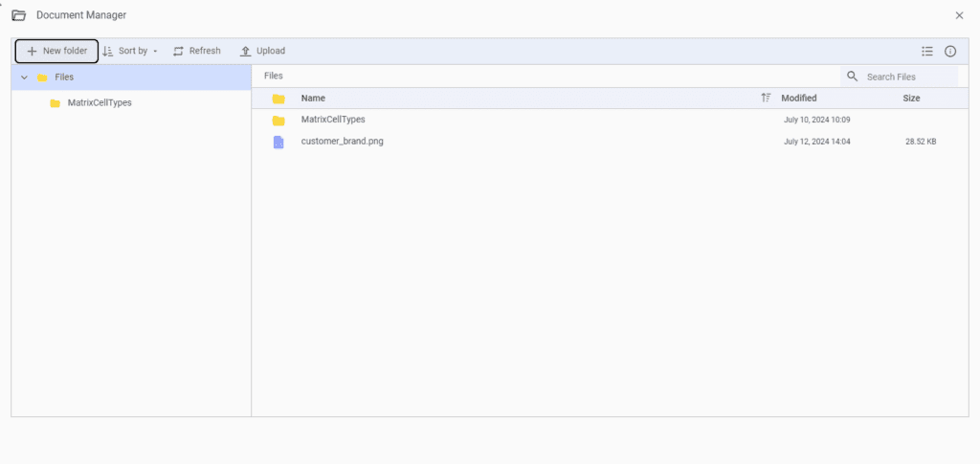The height and width of the screenshot is (464, 980).
Task: Select the MatrixCellTypes folder row
Action: tap(610, 120)
